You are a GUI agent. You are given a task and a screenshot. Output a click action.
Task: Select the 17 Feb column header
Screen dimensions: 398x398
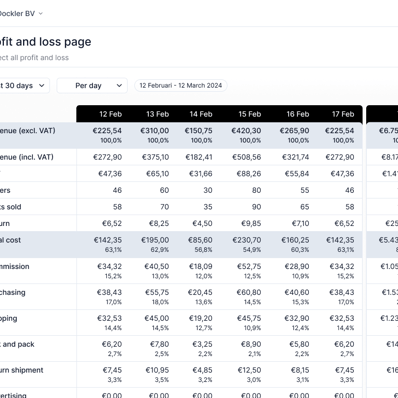point(343,114)
